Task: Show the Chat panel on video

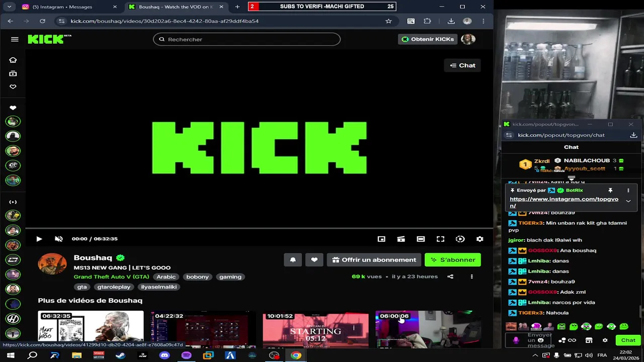Action: point(462,65)
